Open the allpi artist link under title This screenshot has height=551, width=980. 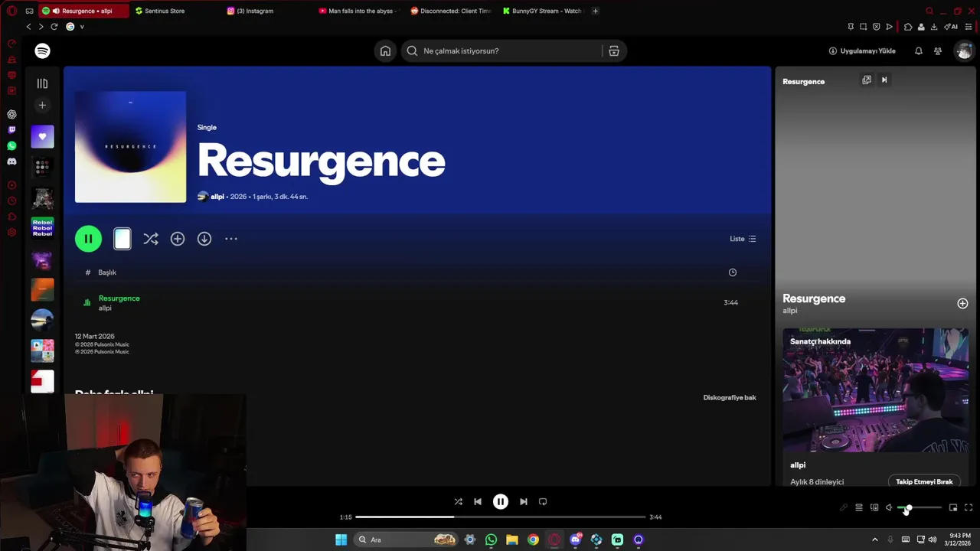[217, 197]
